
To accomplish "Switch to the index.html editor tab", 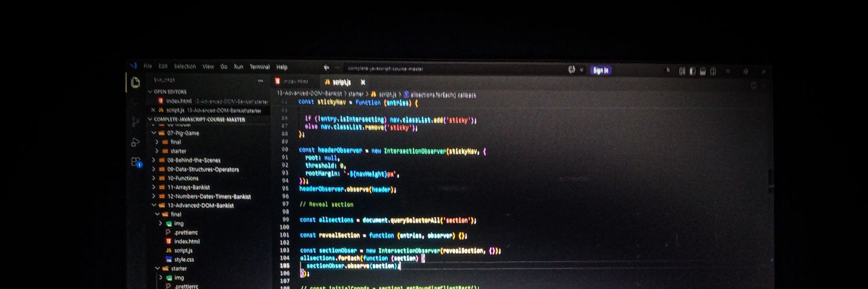I will (x=293, y=81).
